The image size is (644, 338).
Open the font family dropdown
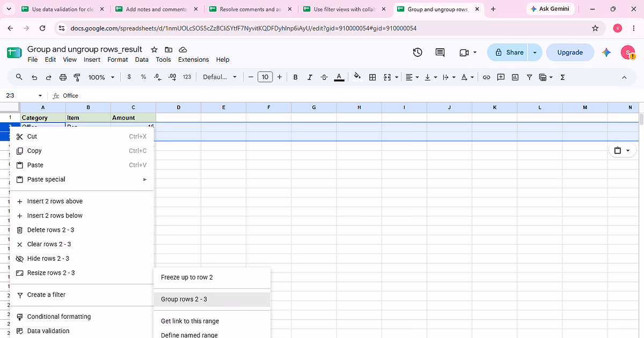click(219, 77)
